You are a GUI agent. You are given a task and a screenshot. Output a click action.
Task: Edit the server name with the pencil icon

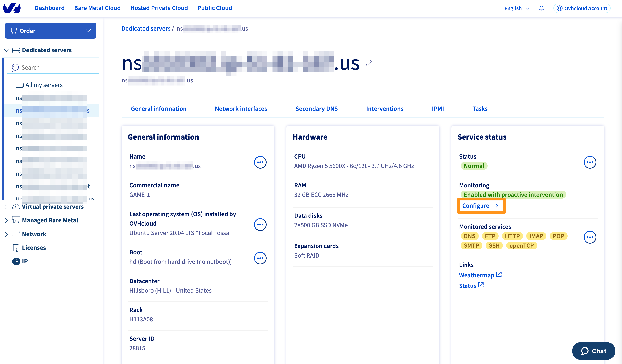point(369,62)
